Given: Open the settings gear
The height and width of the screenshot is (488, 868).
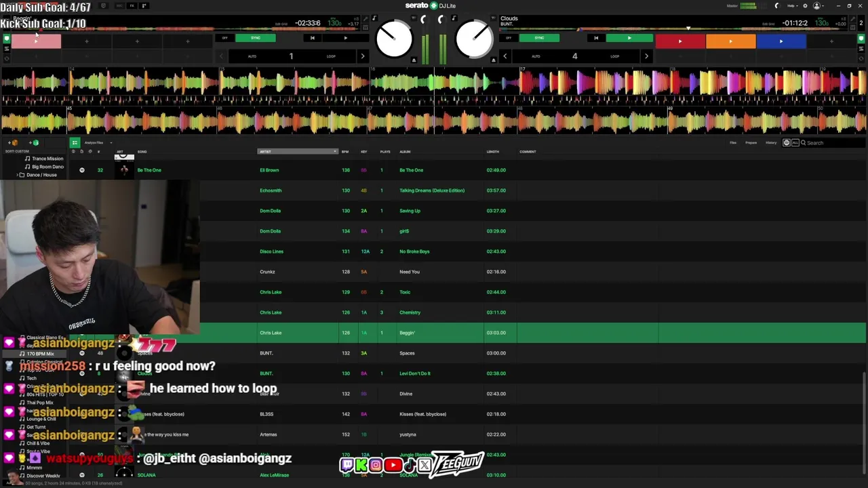Looking at the screenshot, I should click(x=804, y=5).
